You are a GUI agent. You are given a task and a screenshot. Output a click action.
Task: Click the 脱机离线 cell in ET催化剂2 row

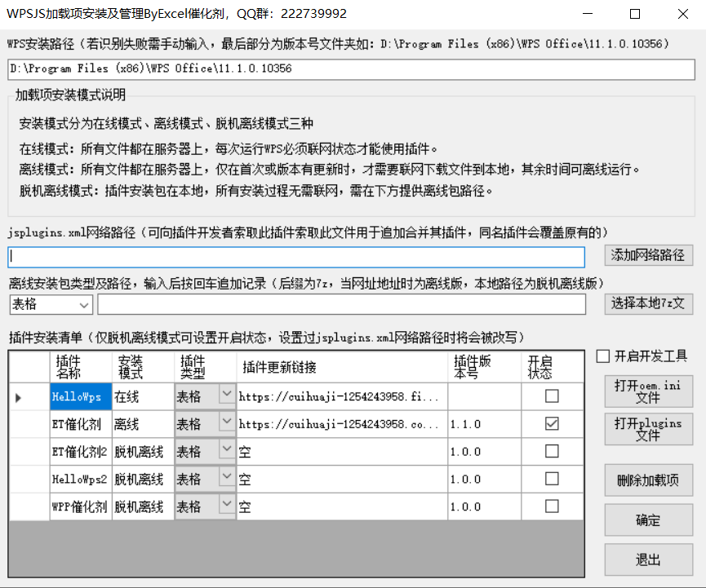pyautogui.click(x=143, y=452)
